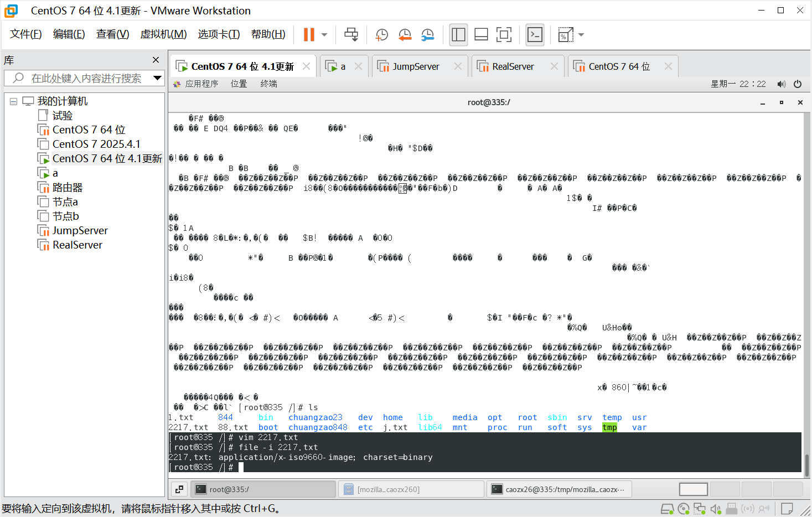812x517 pixels.
Task: Open the power options dropdown arrow
Action: 324,34
